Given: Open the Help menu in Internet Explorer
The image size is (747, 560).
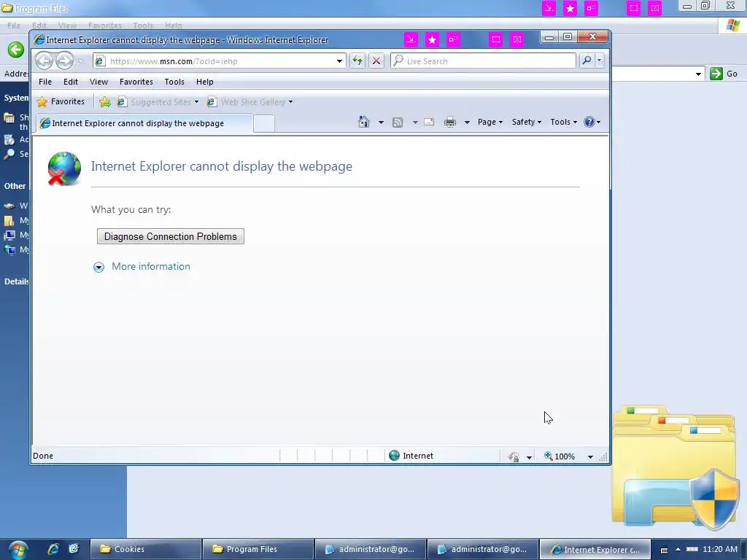Looking at the screenshot, I should [x=205, y=82].
